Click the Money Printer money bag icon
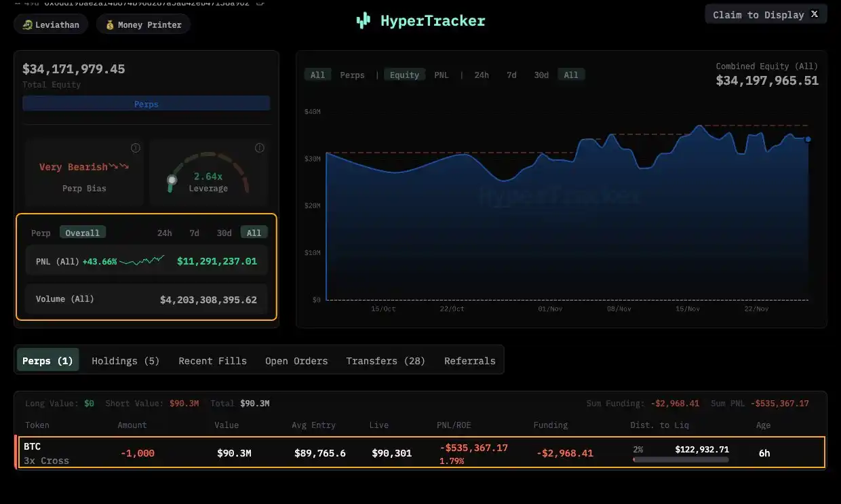The width and height of the screenshot is (841, 504). coord(110,24)
